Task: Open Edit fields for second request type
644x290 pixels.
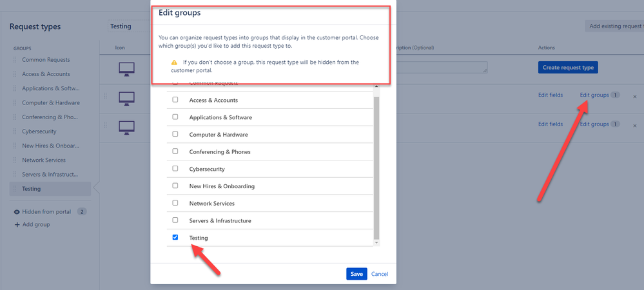Action: pyautogui.click(x=551, y=124)
